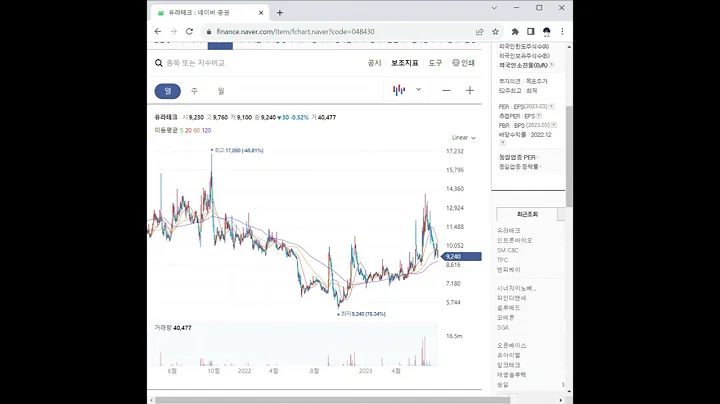Open the extensions puzzle icon
Viewport: 720px width, 404px height.
click(515, 32)
